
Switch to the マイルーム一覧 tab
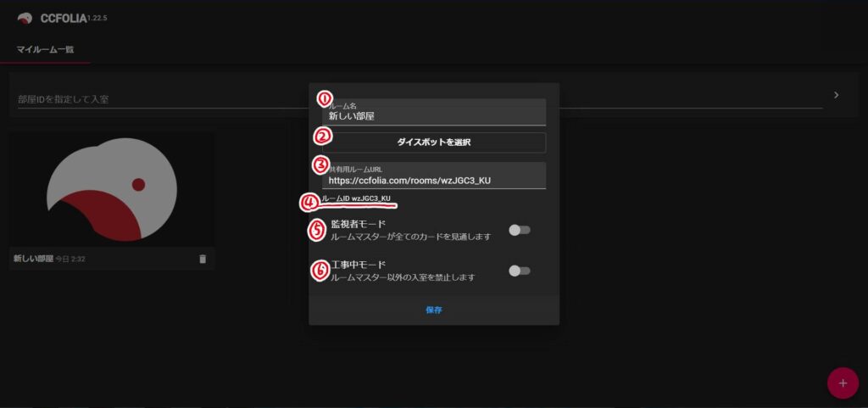45,49
